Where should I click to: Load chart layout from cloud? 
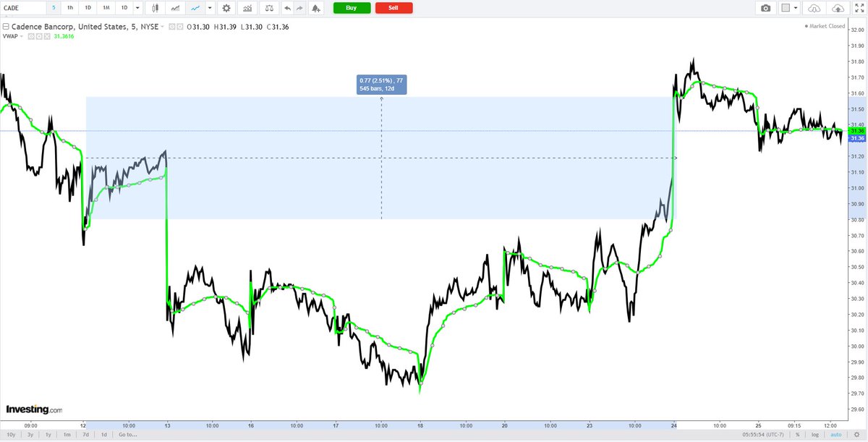[x=814, y=8]
